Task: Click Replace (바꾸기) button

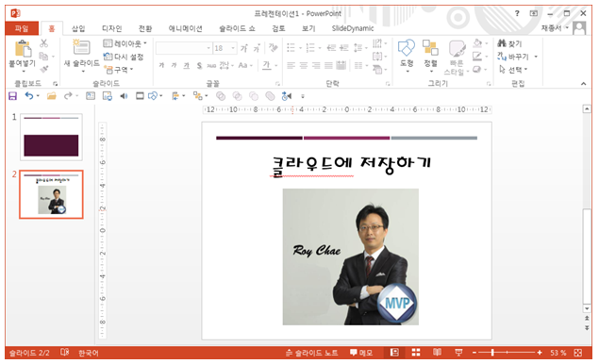Action: pos(513,57)
